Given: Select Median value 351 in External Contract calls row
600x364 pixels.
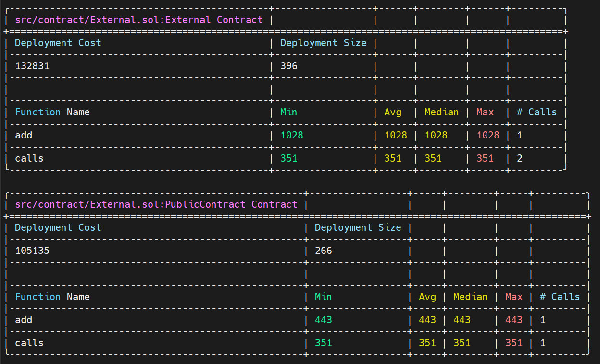Looking at the screenshot, I should pos(433,158).
